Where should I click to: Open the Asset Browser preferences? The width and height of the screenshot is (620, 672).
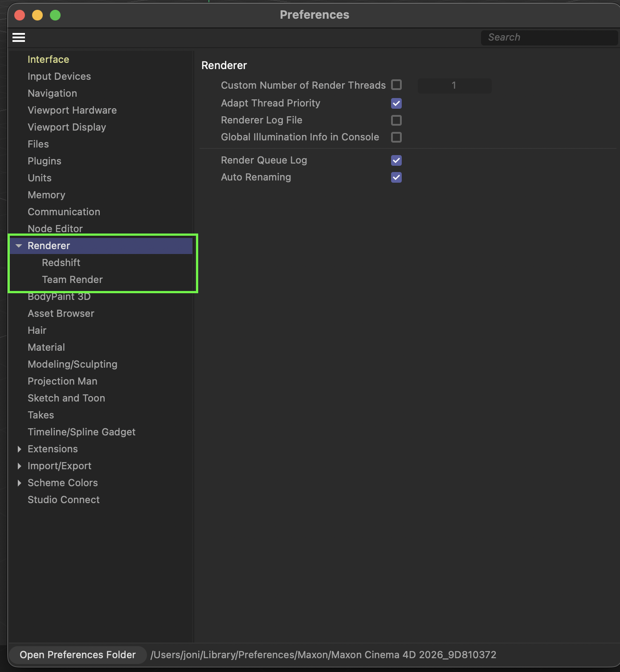[61, 314]
